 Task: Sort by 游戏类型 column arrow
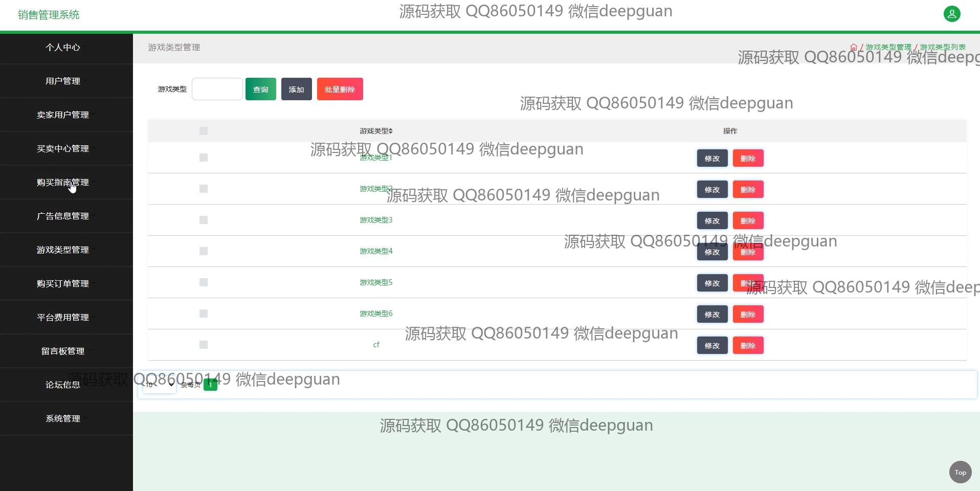point(391,131)
